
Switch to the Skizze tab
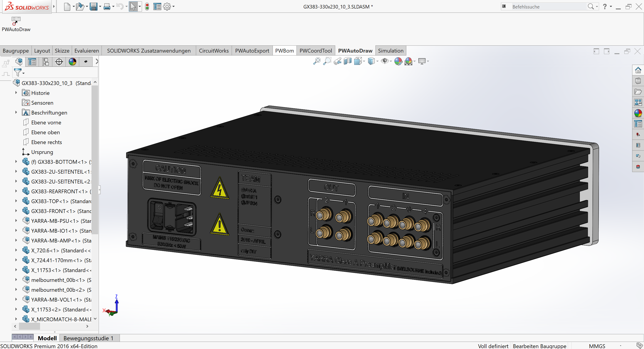click(62, 51)
